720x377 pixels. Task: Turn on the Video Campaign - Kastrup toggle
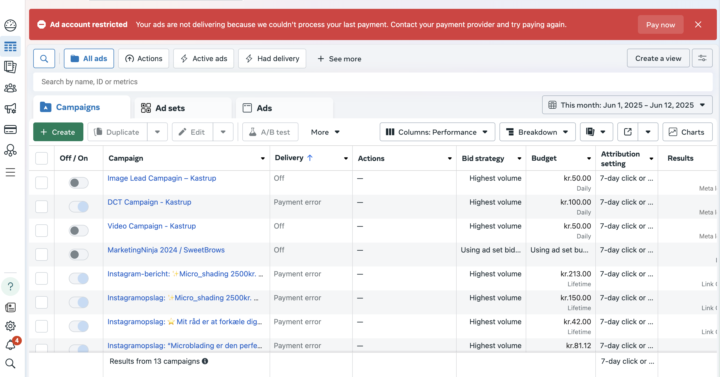[79, 231]
